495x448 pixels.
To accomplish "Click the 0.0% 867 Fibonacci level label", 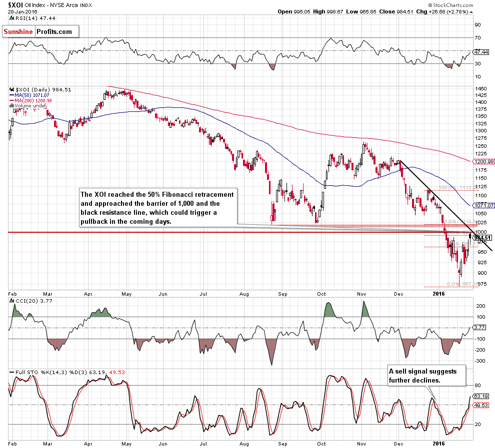I will tap(463, 284).
